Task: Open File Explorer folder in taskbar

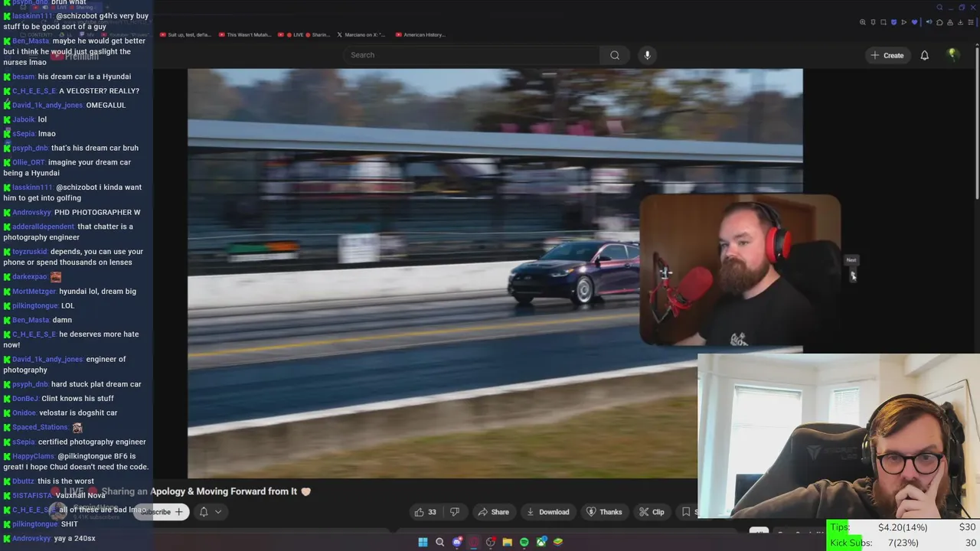Action: pyautogui.click(x=507, y=542)
